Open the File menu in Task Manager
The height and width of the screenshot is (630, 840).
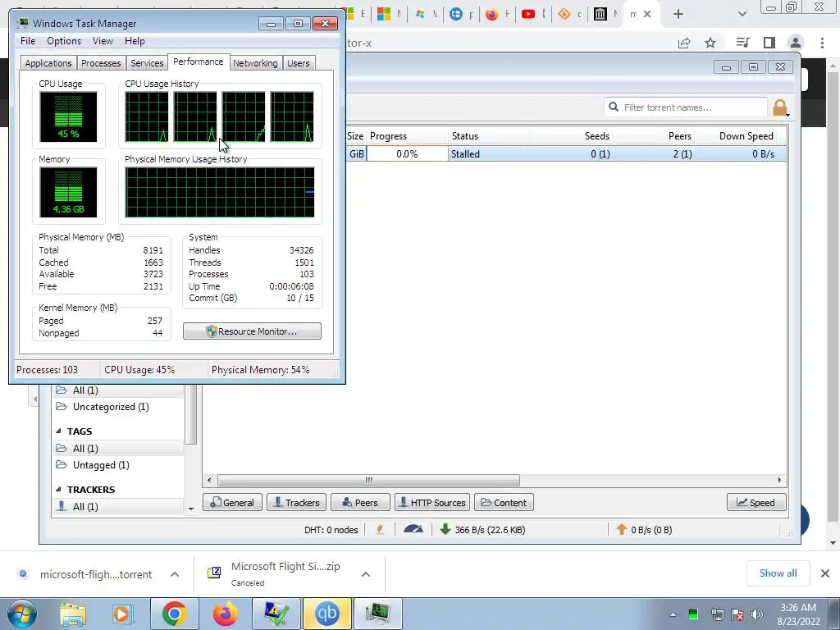pyautogui.click(x=28, y=41)
